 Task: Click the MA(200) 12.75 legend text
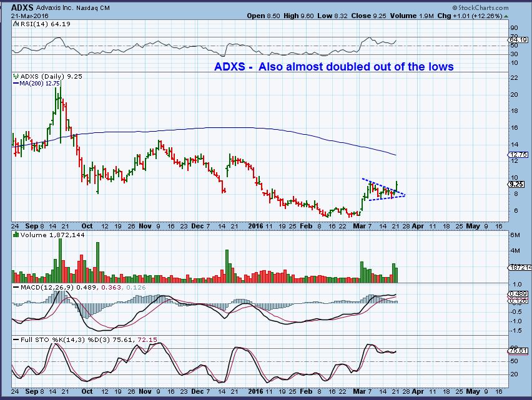pos(40,83)
